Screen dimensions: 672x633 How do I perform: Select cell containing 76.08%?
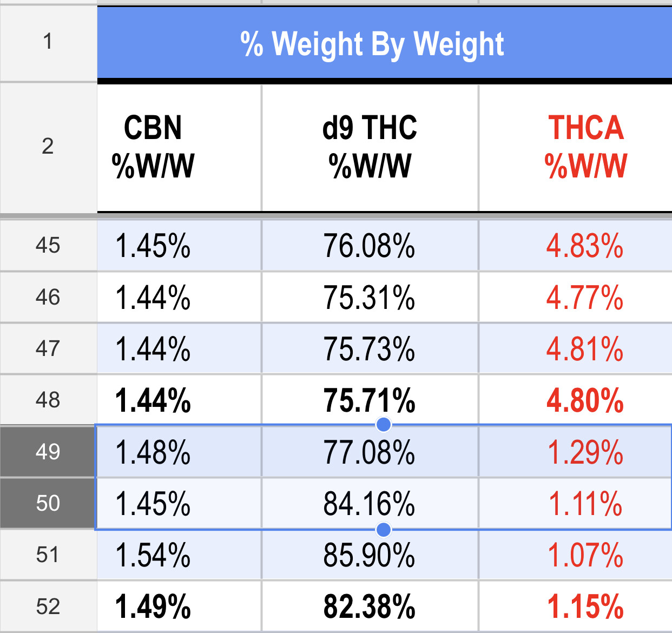[370, 246]
